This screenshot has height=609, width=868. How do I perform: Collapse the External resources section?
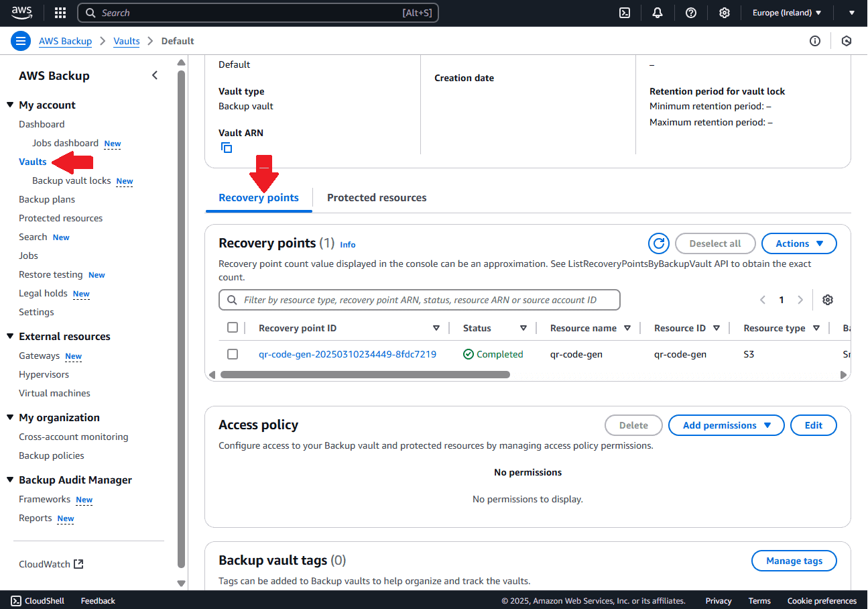10,337
